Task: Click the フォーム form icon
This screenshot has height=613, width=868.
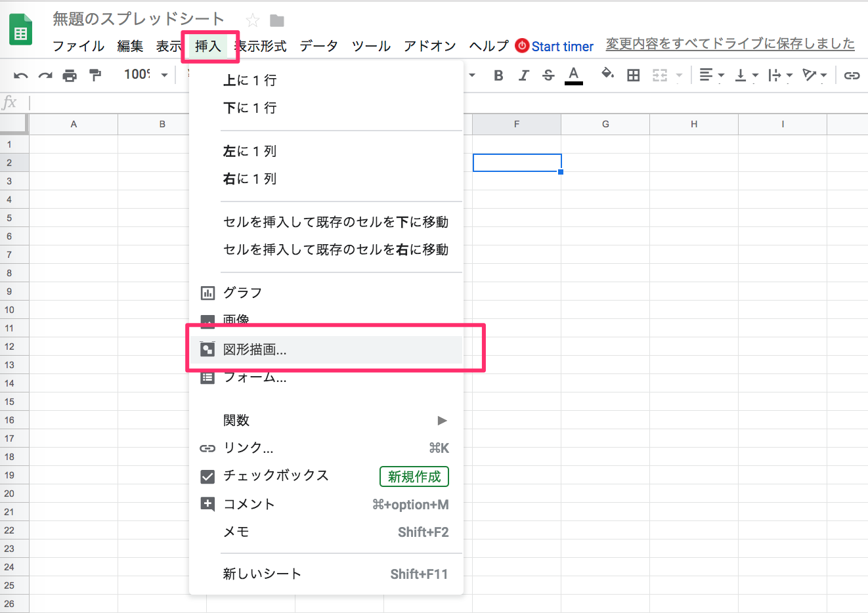Action: (x=207, y=377)
